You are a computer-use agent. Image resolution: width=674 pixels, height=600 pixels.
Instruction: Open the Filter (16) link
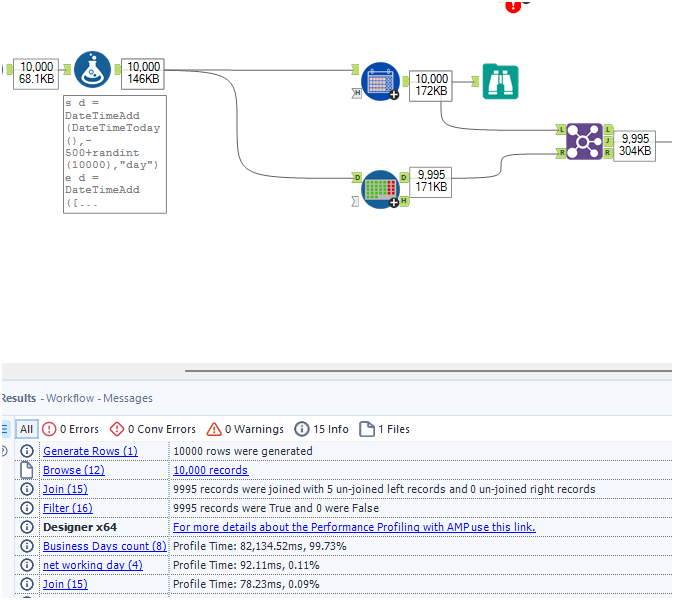[68, 508]
